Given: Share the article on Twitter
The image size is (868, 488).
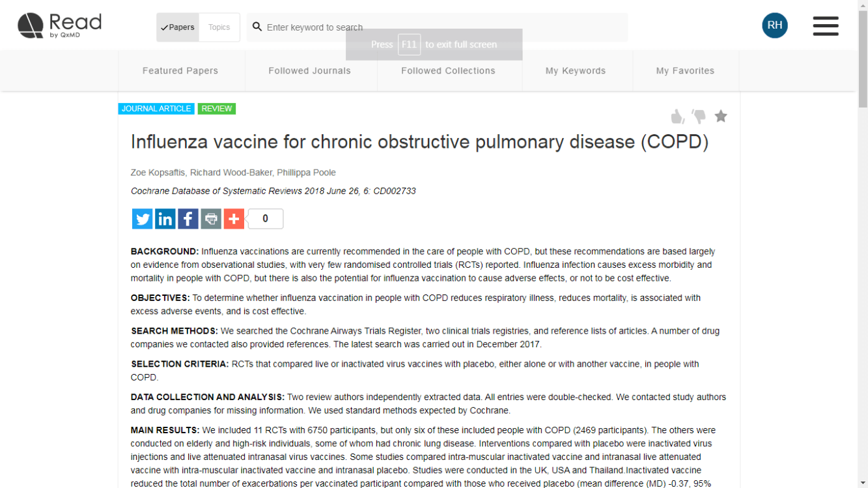Looking at the screenshot, I should 142,219.
